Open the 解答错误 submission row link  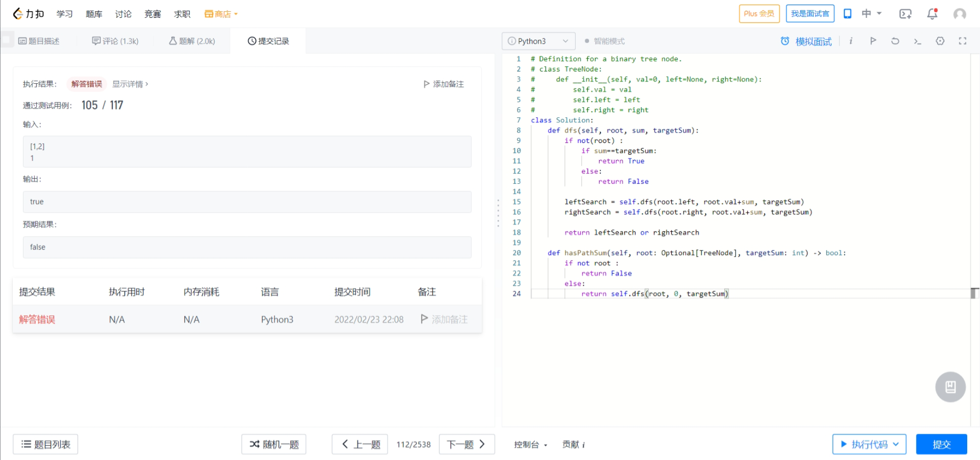[x=37, y=319]
